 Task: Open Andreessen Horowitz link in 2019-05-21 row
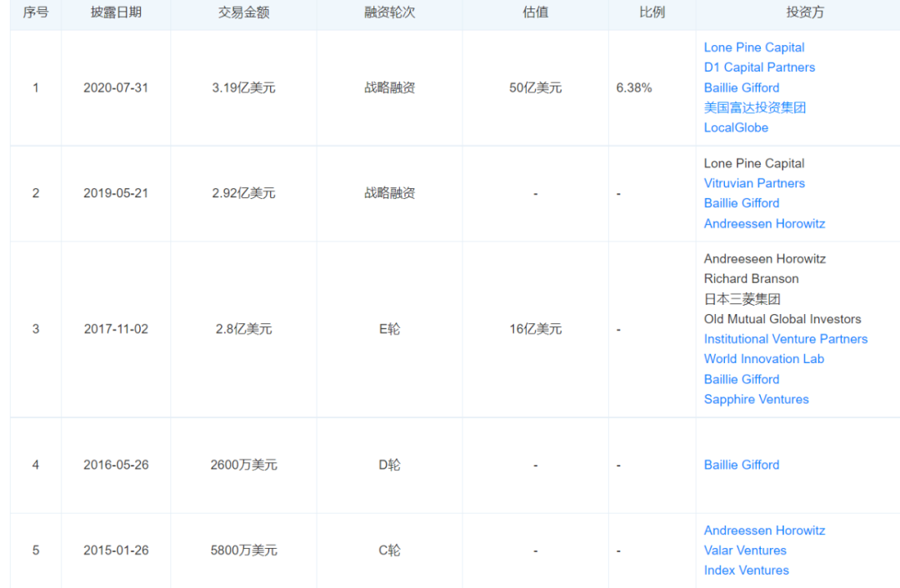[x=764, y=224]
